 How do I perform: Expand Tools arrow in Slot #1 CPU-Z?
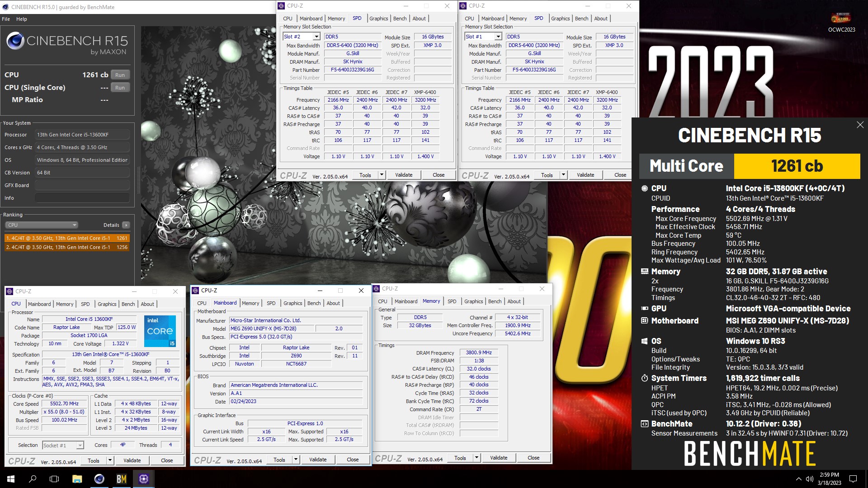coord(563,175)
